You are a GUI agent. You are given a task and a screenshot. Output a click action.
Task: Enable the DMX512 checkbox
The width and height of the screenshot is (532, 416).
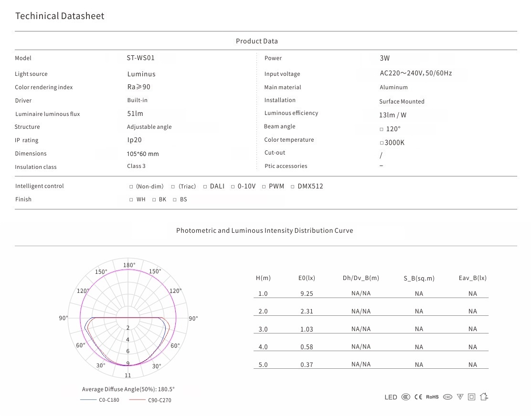pos(293,187)
